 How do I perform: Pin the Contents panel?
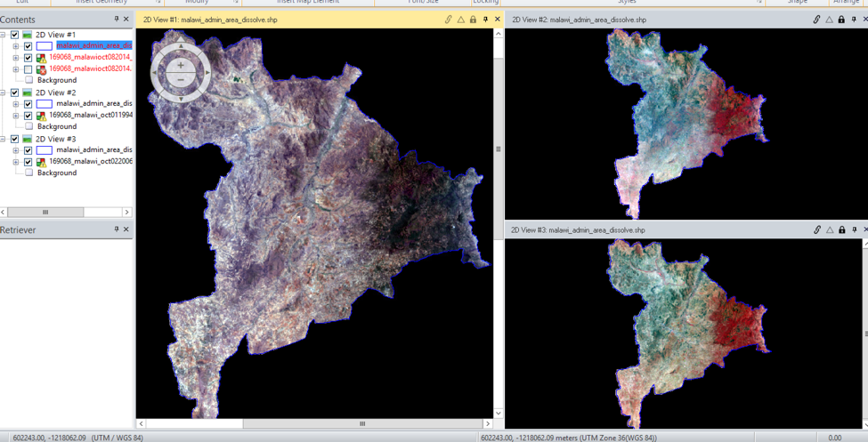[x=117, y=19]
